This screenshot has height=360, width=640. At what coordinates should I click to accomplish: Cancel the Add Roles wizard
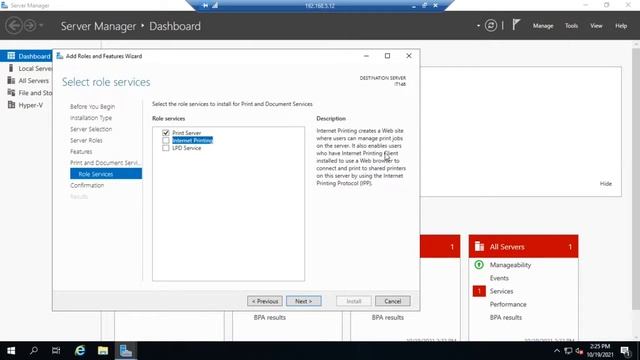[393, 301]
